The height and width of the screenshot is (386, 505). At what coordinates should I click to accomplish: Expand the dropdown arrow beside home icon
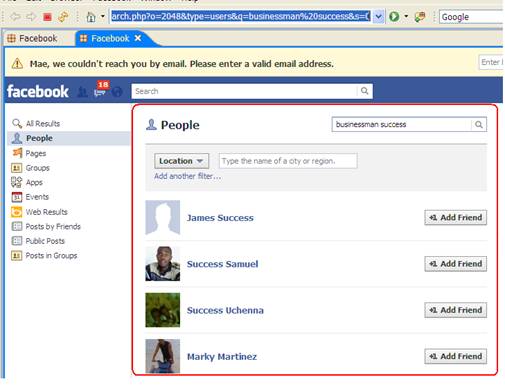point(103,16)
